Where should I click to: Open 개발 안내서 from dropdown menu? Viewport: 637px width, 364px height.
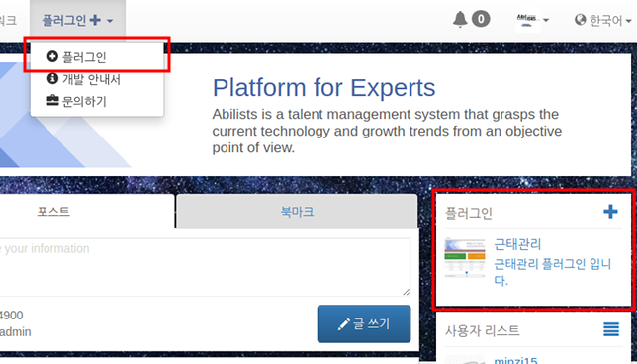pyautogui.click(x=97, y=79)
